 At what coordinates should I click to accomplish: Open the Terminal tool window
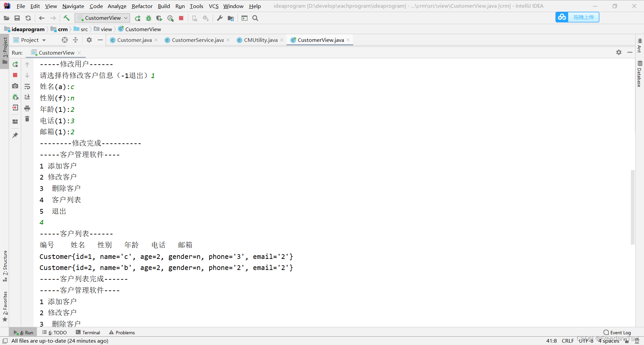click(x=88, y=333)
